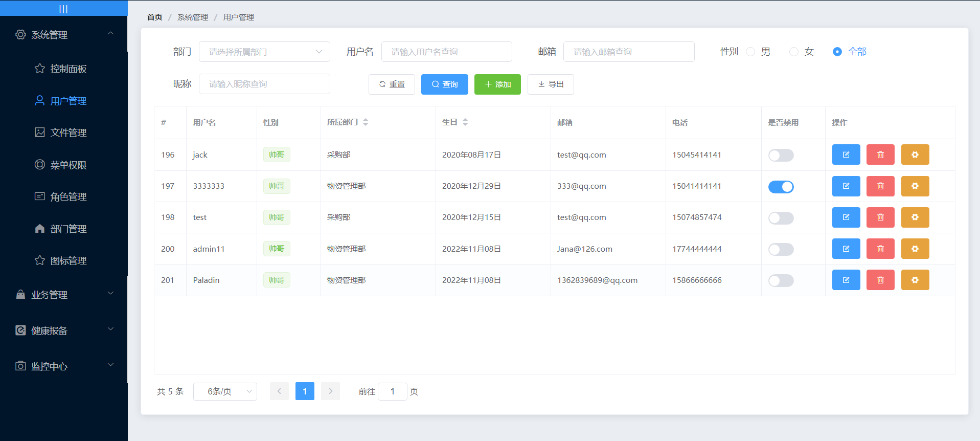Focus the 邮箱 search input

629,52
